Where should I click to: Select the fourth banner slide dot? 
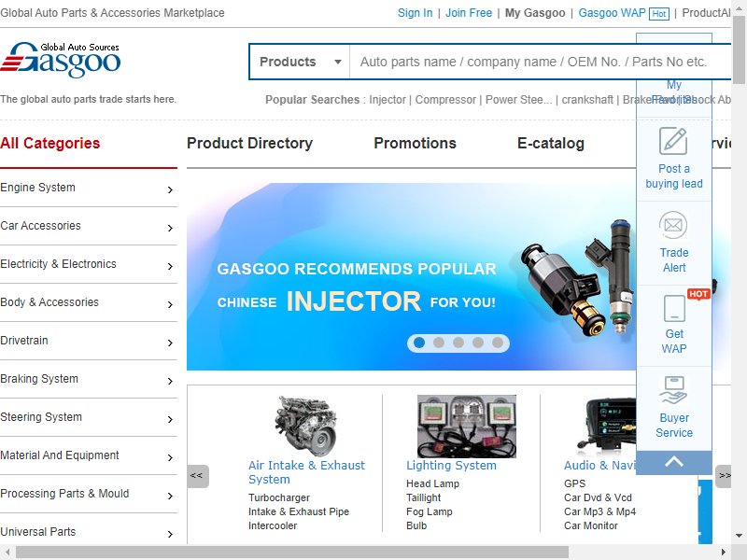point(478,343)
